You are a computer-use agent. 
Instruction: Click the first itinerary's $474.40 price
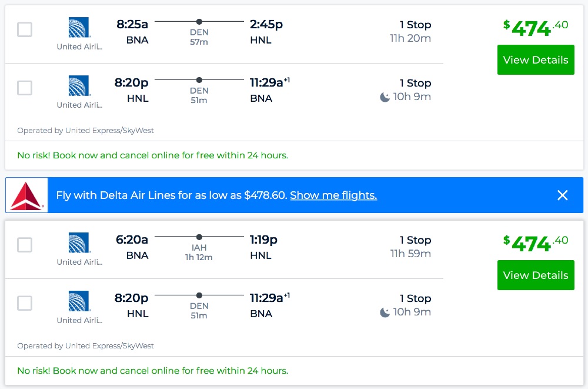click(536, 27)
